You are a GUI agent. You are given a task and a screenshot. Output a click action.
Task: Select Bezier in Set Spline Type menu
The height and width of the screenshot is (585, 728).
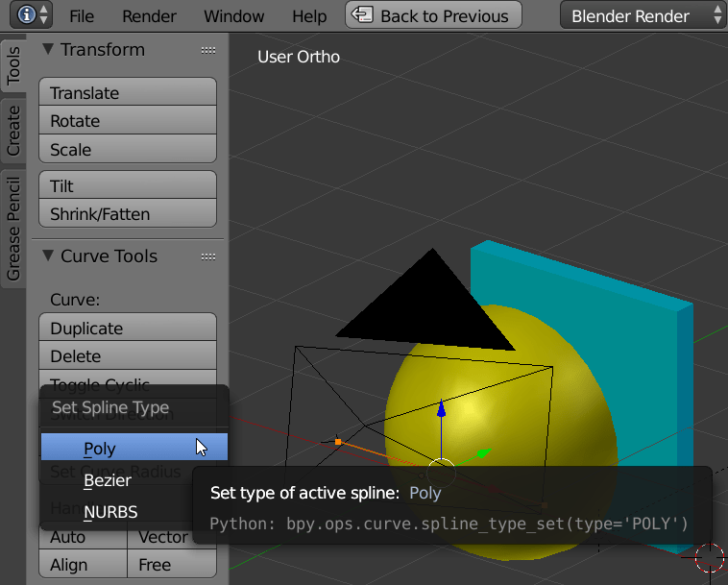point(134,479)
